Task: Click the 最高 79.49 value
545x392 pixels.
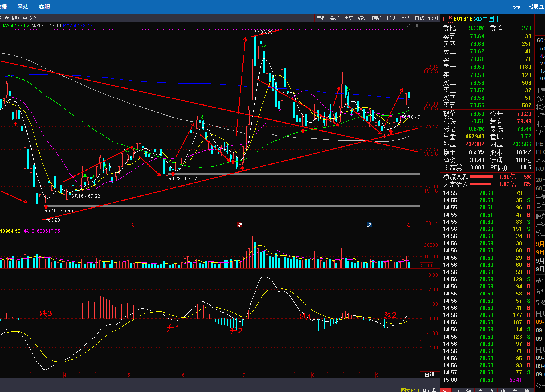Action: [x=524, y=121]
